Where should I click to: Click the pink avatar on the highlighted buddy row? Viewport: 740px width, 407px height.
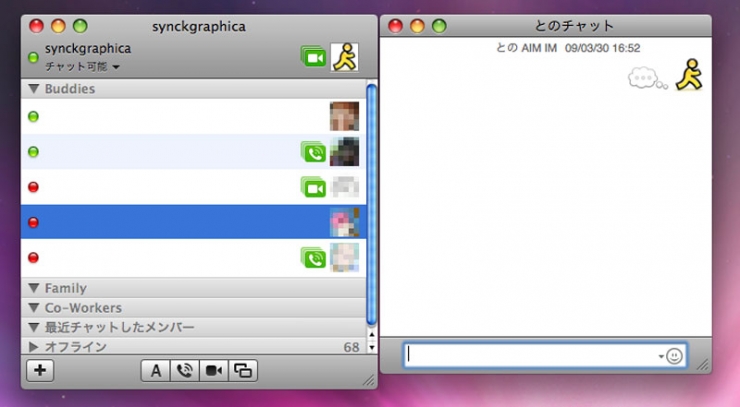(345, 222)
